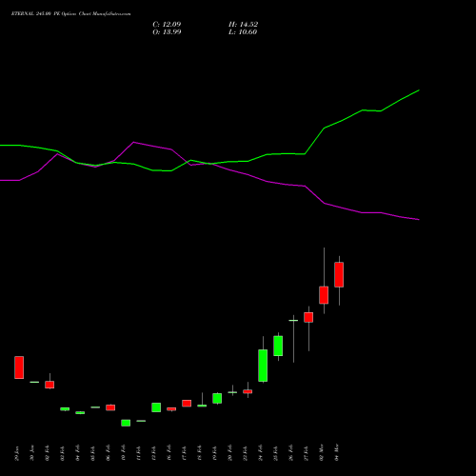
Task: Click the '24 Feb' date label on axis
Action: (261, 453)
